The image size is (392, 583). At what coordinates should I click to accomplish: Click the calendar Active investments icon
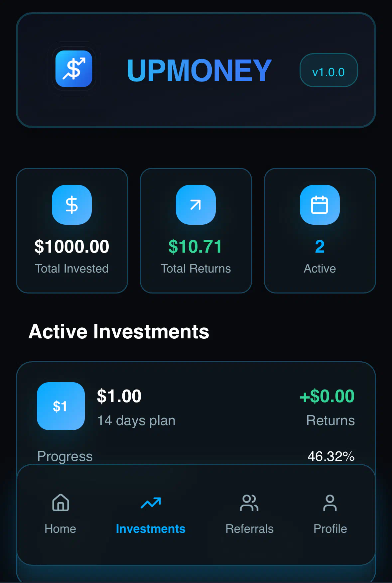click(320, 205)
